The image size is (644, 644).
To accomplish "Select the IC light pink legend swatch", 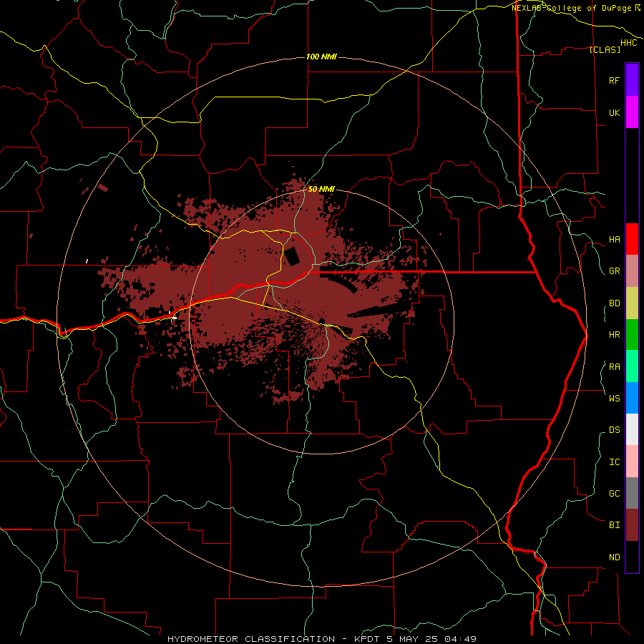I will [632, 462].
